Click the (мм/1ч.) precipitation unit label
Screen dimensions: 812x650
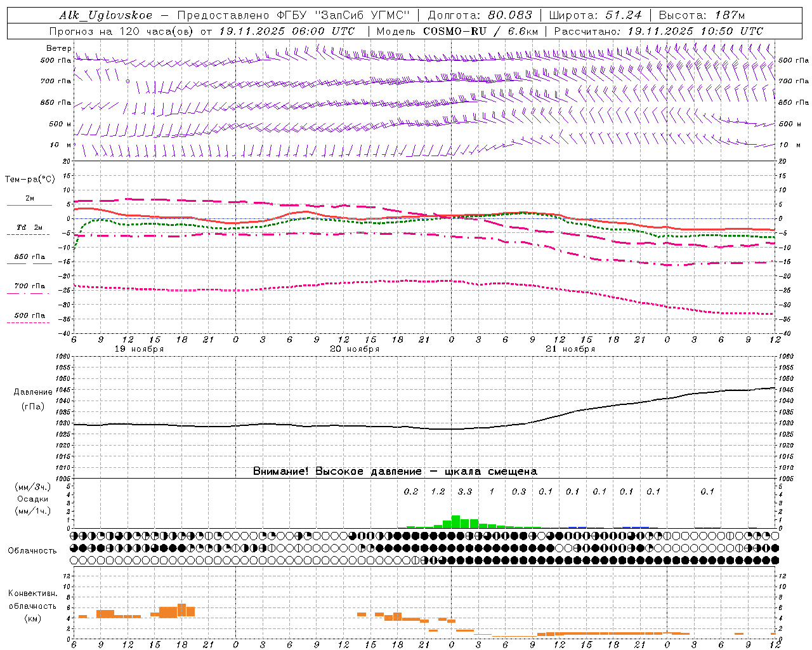(33, 511)
